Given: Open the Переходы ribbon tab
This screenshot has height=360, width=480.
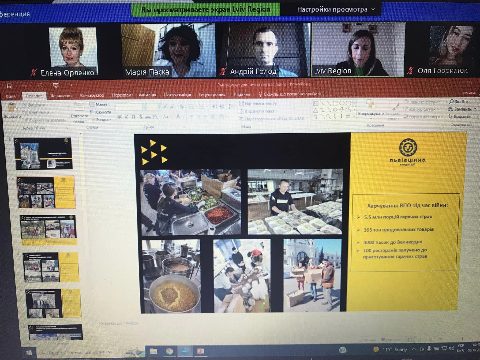Looking at the screenshot, I should click(x=122, y=95).
